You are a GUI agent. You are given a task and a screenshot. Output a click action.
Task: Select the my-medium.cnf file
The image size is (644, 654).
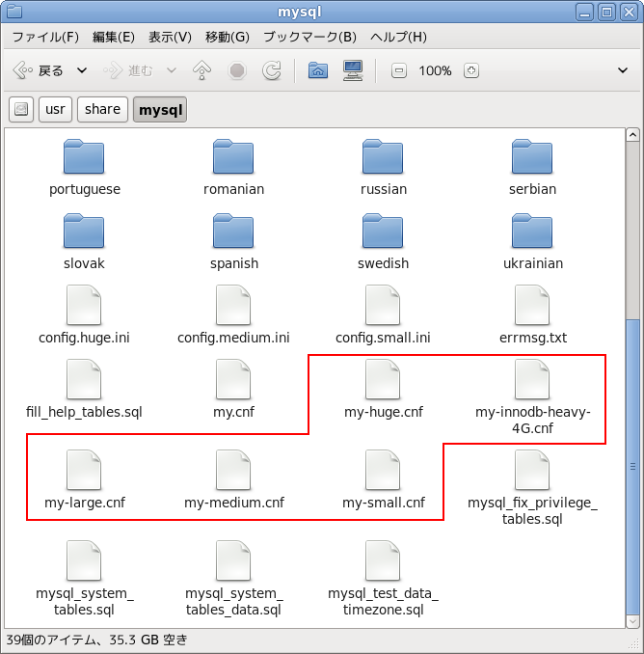pos(233,480)
